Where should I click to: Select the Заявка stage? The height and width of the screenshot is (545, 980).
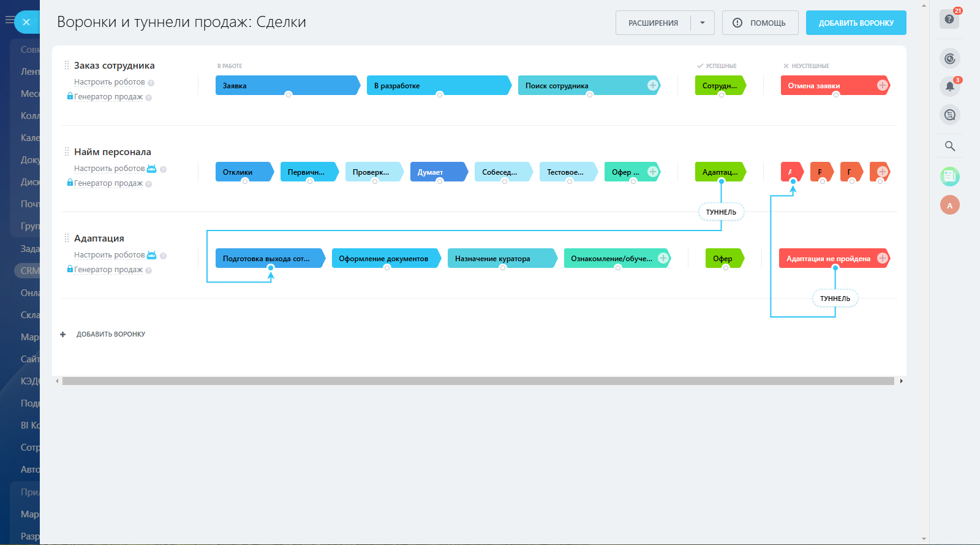pos(287,85)
